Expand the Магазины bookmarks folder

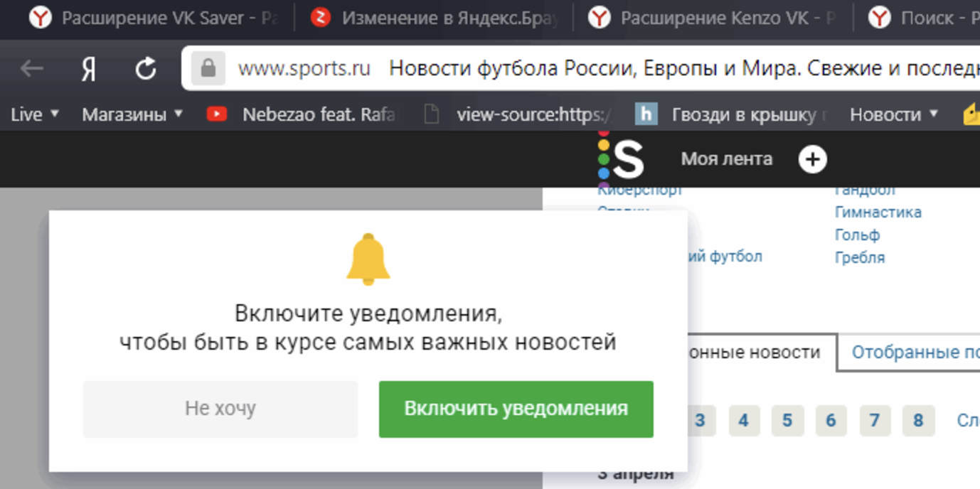click(x=132, y=114)
